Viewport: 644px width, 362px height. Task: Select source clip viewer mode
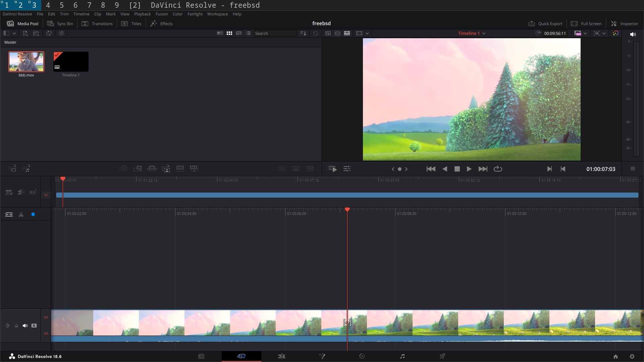click(x=328, y=33)
